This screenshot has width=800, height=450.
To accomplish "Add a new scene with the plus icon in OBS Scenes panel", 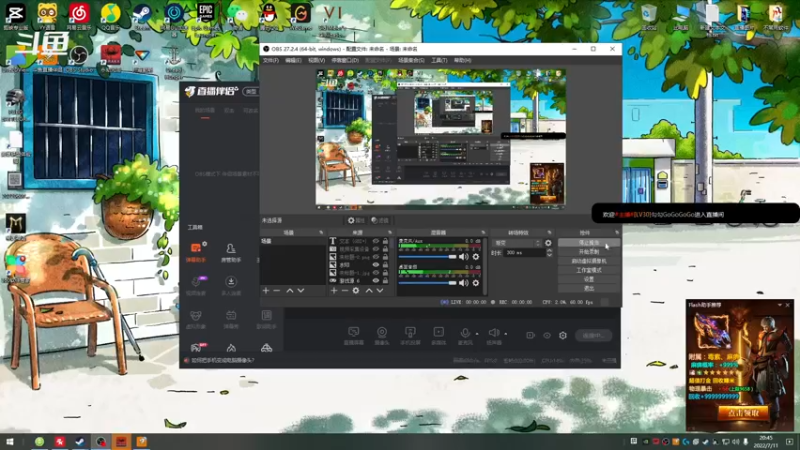I will [x=266, y=290].
